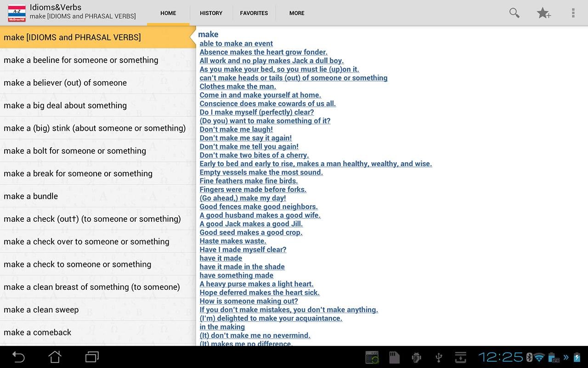588x368 pixels.
Task: Open 'Do I make myself (perfectly) clear?' link
Action: [x=257, y=112]
